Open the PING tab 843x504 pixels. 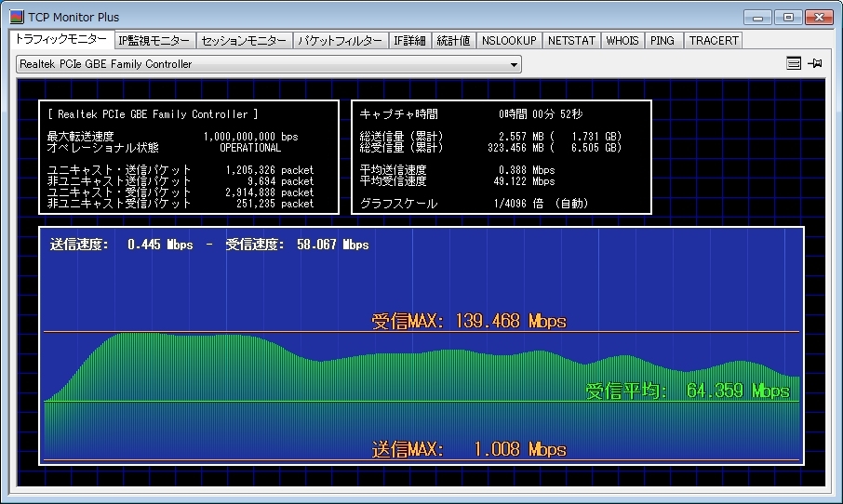(x=662, y=41)
